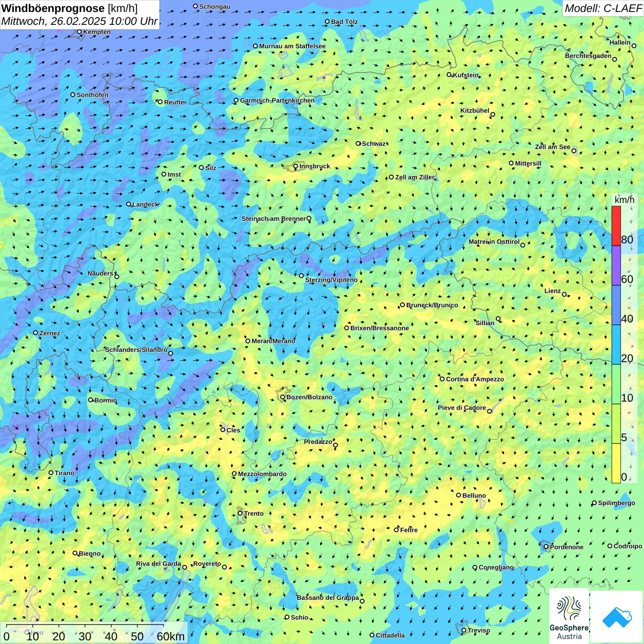644x644 pixels.
Task: Click the Kempten city label
Action: pyautogui.click(x=97, y=32)
